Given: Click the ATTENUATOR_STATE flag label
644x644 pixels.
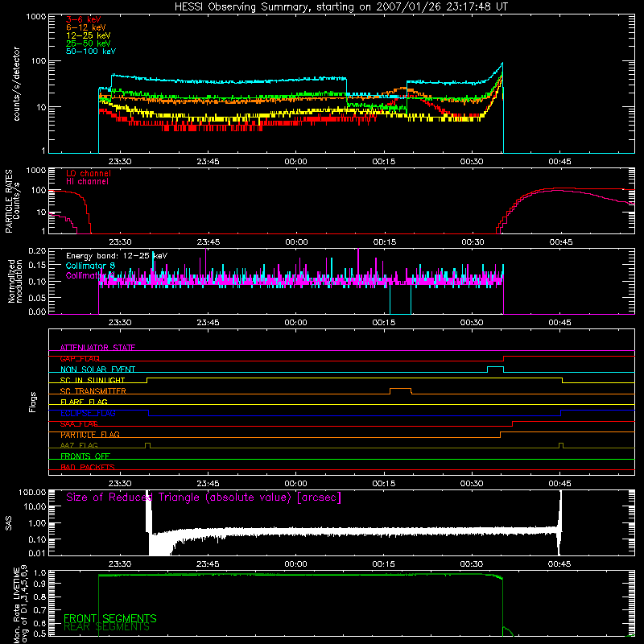Looking at the screenshot, I should coord(97,348).
